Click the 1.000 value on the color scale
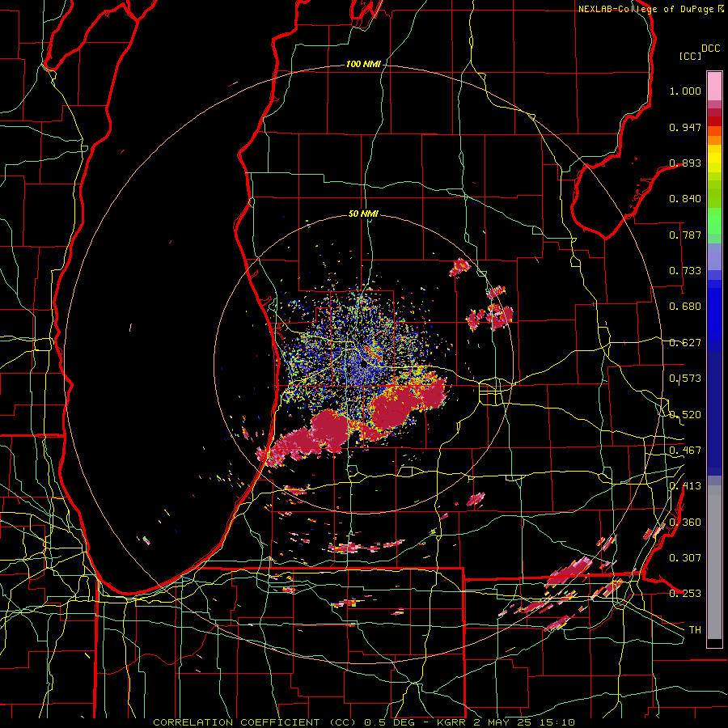The width and height of the screenshot is (728, 728). [685, 91]
